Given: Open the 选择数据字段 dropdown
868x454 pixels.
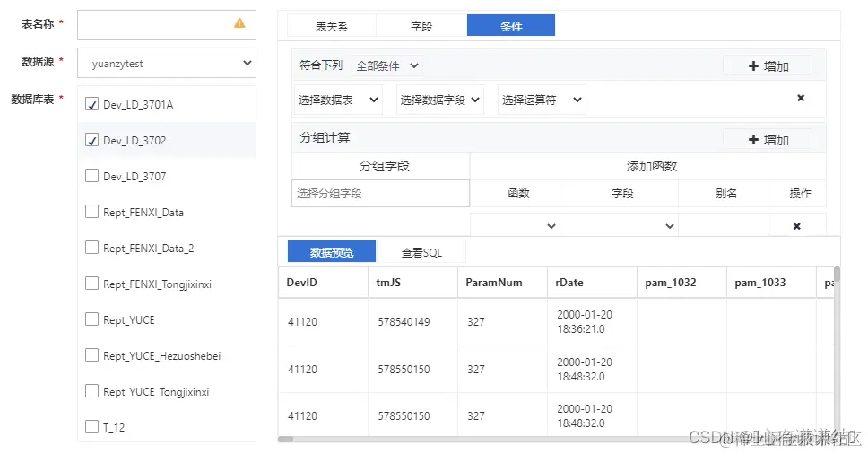Looking at the screenshot, I should pyautogui.click(x=440, y=100).
